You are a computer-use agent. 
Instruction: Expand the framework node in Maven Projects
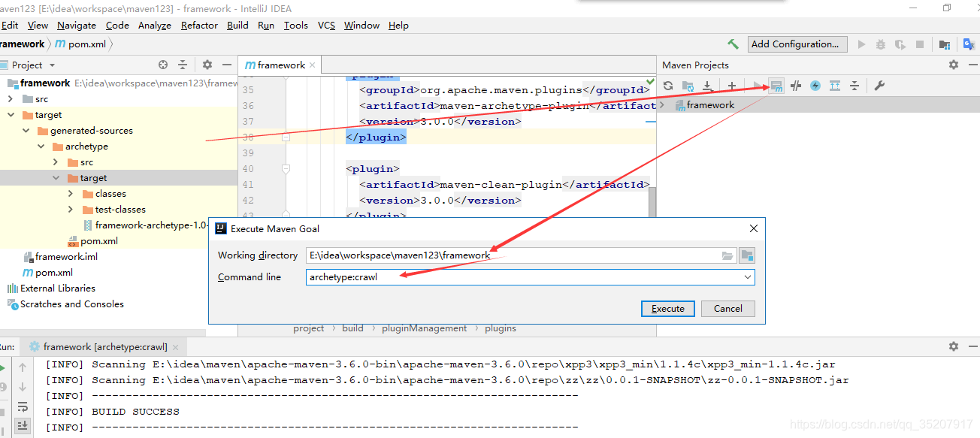(662, 105)
